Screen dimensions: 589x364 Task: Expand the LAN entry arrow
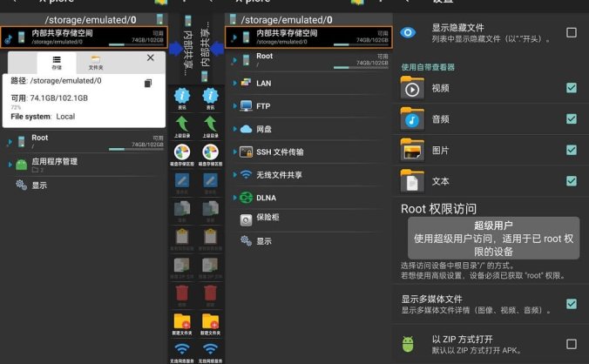pos(234,83)
